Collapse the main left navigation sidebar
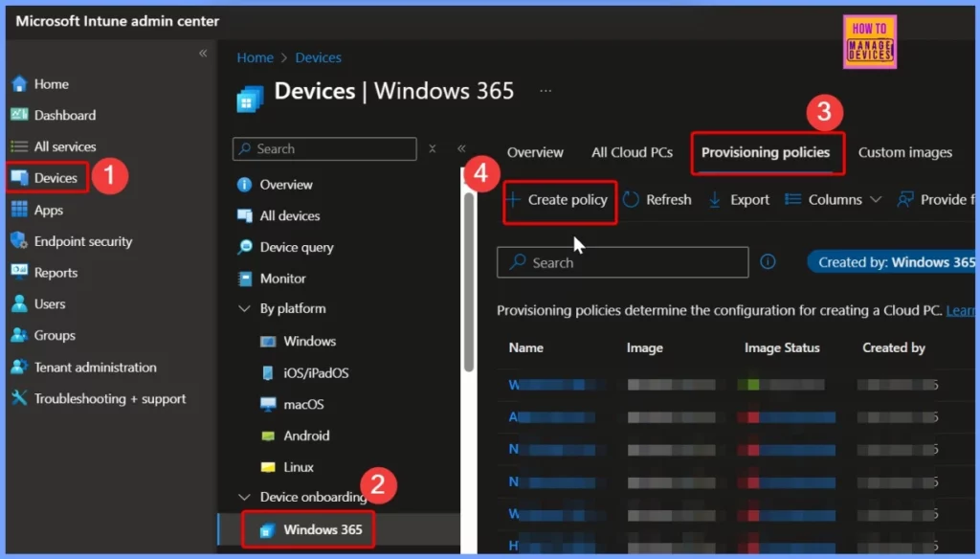 [x=203, y=54]
